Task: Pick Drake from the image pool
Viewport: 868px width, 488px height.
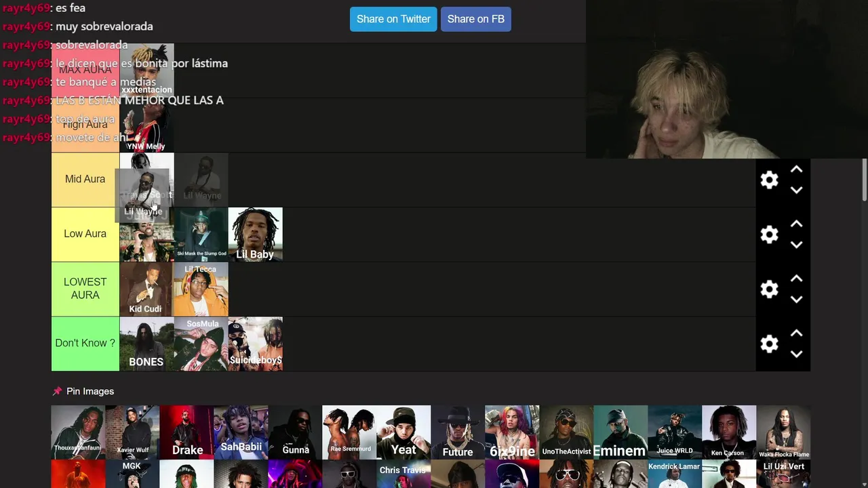Action: [x=186, y=432]
